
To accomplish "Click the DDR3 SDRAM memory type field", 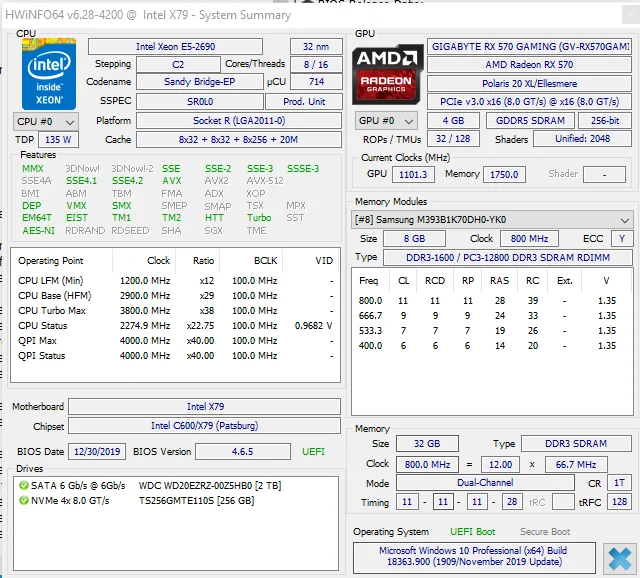I will [x=576, y=444].
